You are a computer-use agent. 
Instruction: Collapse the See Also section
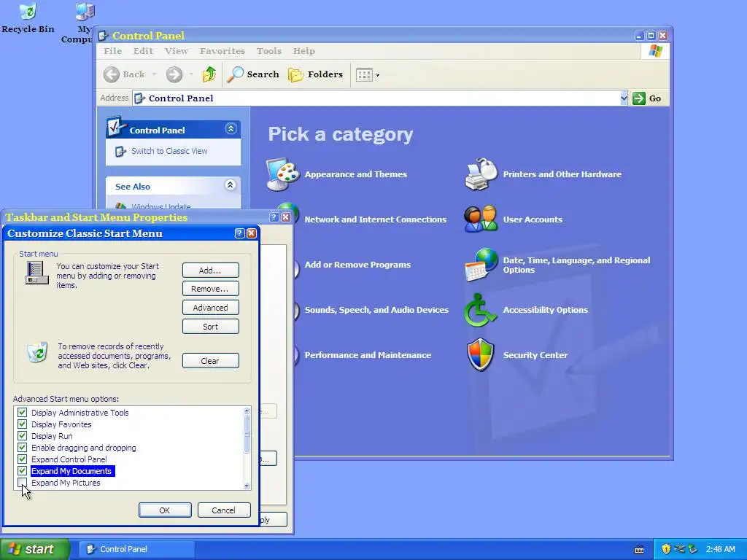coord(231,185)
